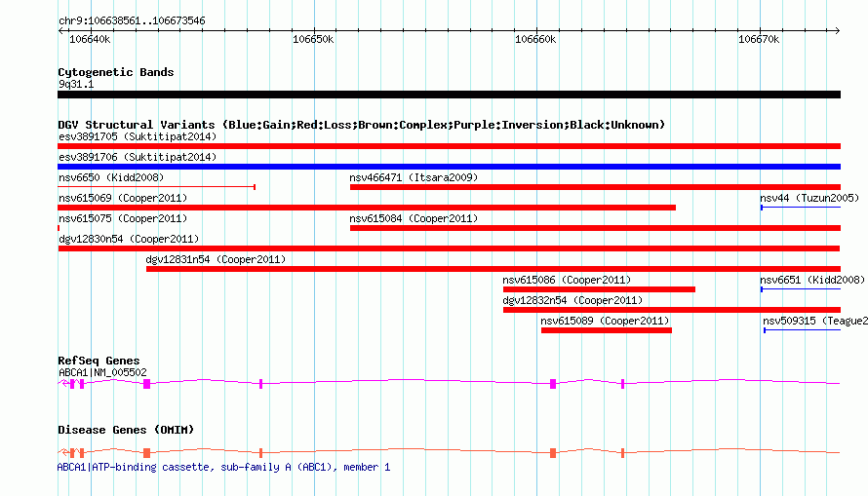Click the dgv12831n54 (Cooper2011) label
This screenshot has height=496, width=868.
pyautogui.click(x=216, y=259)
